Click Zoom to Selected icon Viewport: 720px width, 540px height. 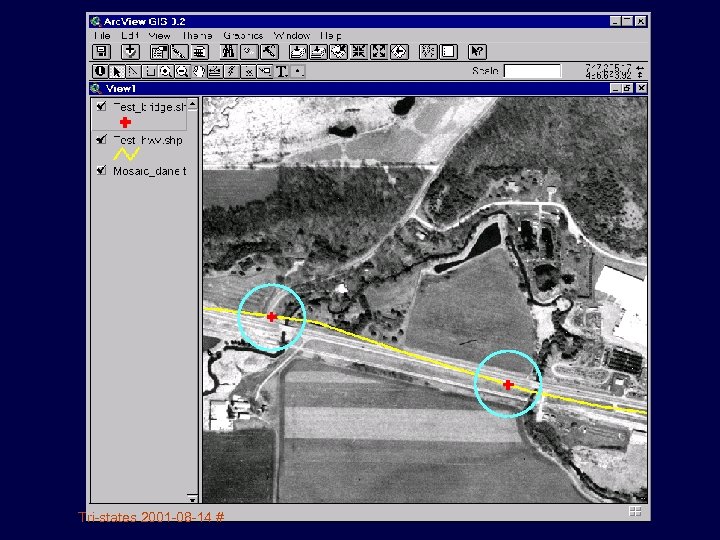click(x=338, y=52)
